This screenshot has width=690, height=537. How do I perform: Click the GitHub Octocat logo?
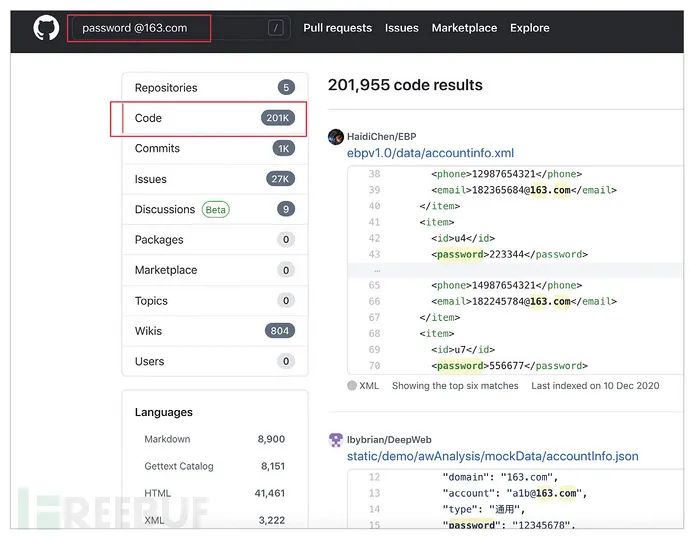click(x=46, y=28)
